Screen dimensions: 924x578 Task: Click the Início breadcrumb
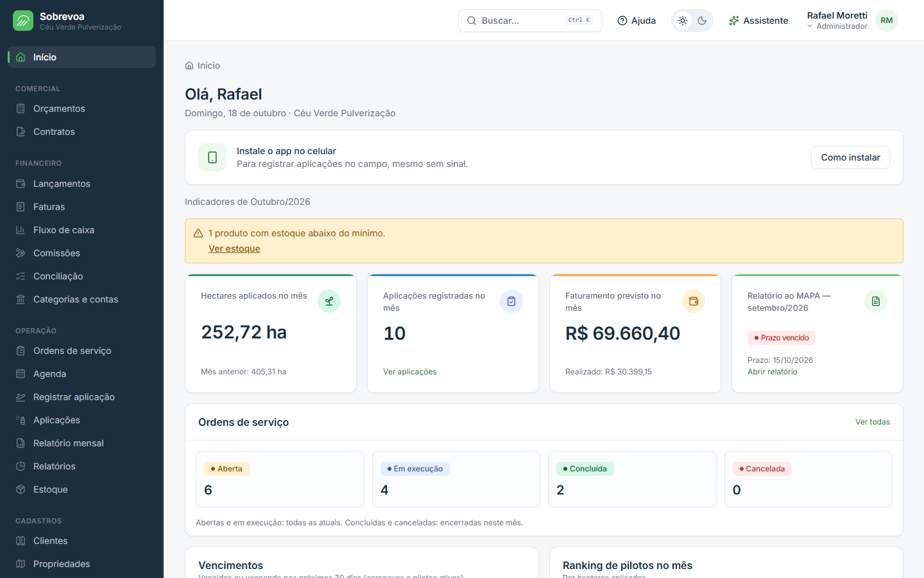[x=203, y=66]
